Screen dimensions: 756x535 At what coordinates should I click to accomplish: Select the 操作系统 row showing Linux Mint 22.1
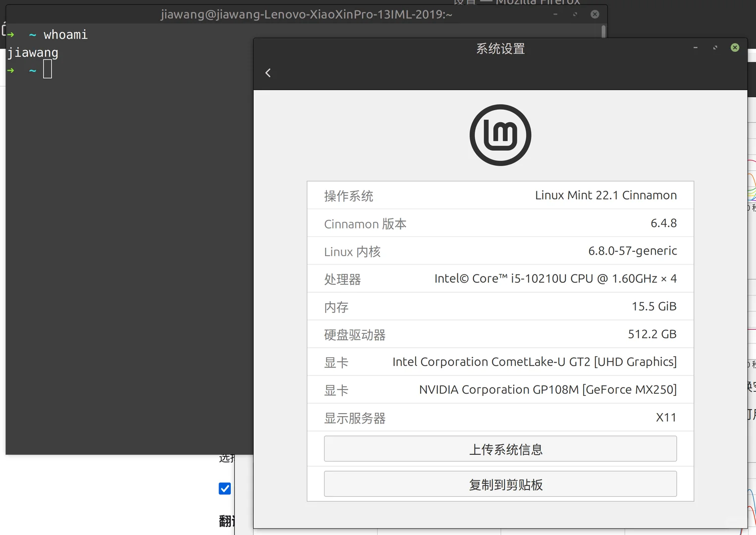[x=500, y=195]
